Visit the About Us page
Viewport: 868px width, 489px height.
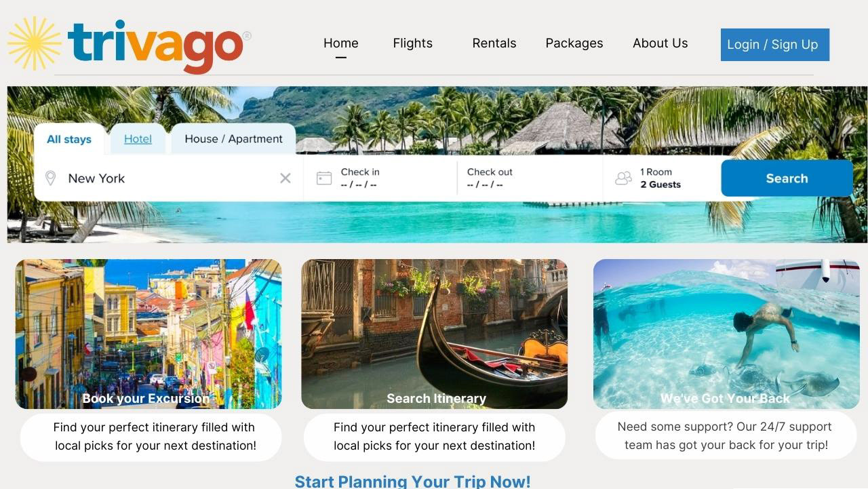pyautogui.click(x=660, y=43)
